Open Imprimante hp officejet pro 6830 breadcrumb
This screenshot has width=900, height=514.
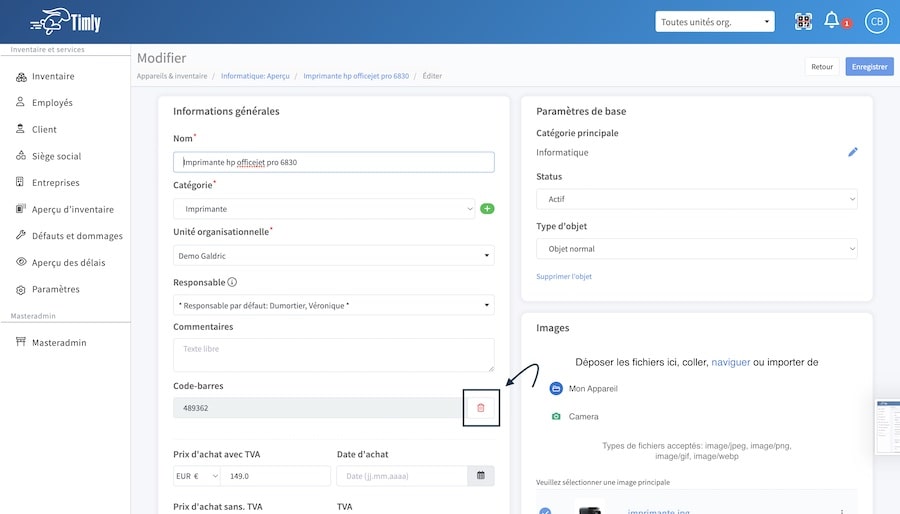click(x=356, y=76)
